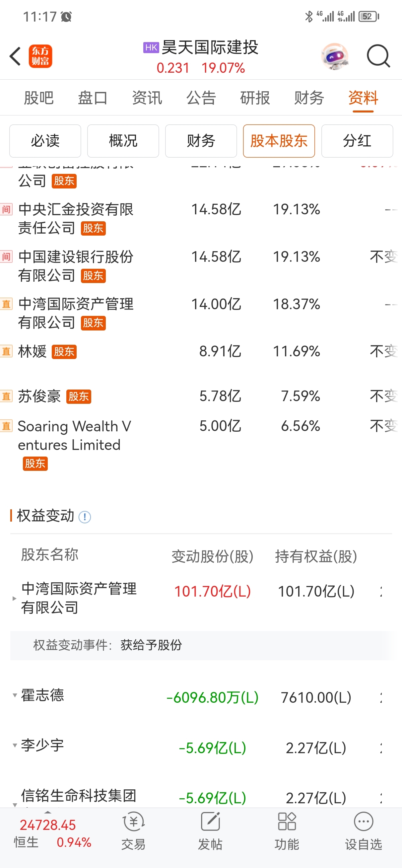Switch to the 股吧 tab
Image resolution: width=402 pixels, height=868 pixels.
pos(39,98)
